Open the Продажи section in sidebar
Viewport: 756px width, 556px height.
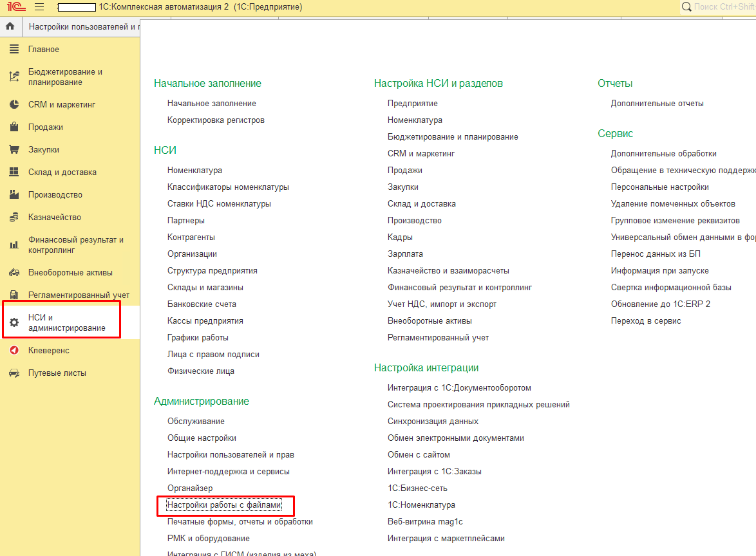click(x=45, y=127)
